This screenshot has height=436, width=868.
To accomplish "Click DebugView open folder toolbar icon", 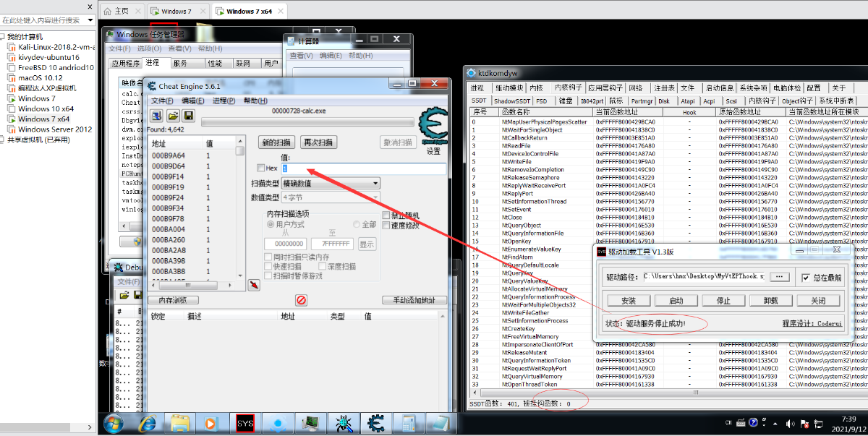I will coord(124,295).
